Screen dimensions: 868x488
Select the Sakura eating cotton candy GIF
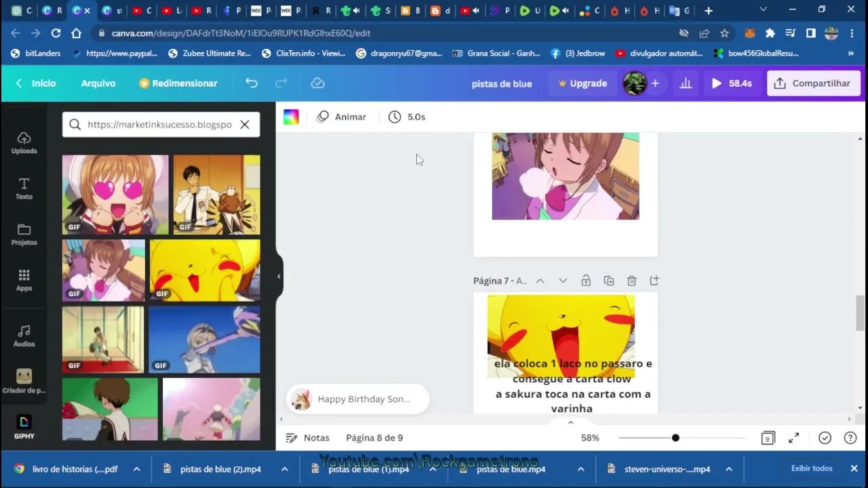(104, 270)
